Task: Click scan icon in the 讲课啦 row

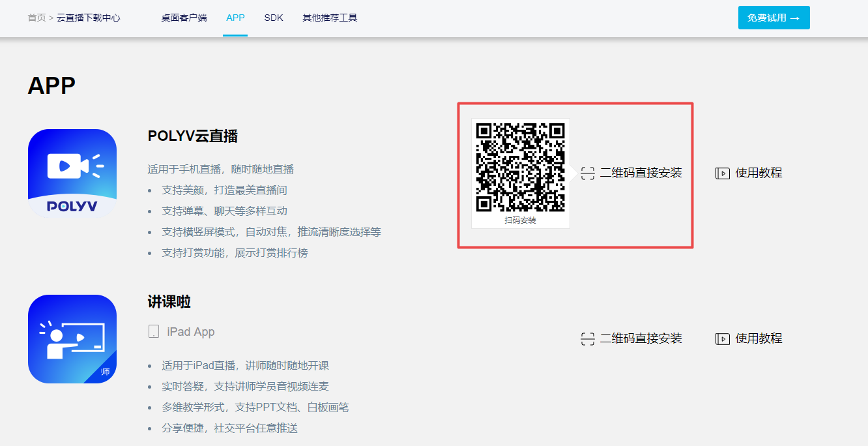Action: pyautogui.click(x=588, y=339)
